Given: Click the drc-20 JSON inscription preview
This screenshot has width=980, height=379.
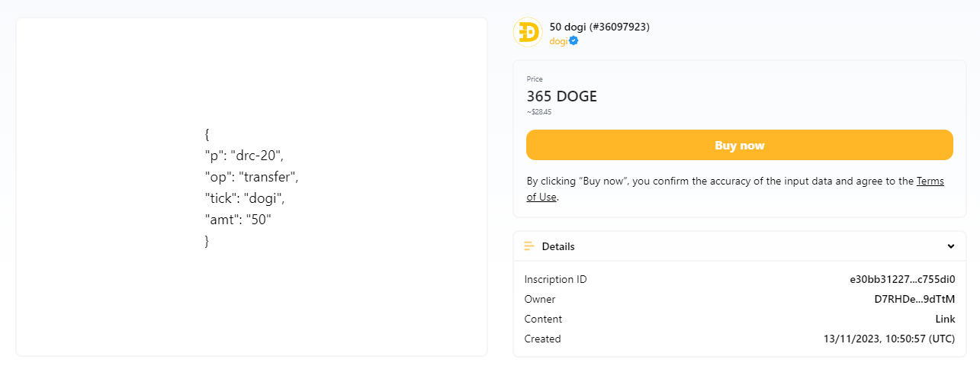Looking at the screenshot, I should pos(251,188).
